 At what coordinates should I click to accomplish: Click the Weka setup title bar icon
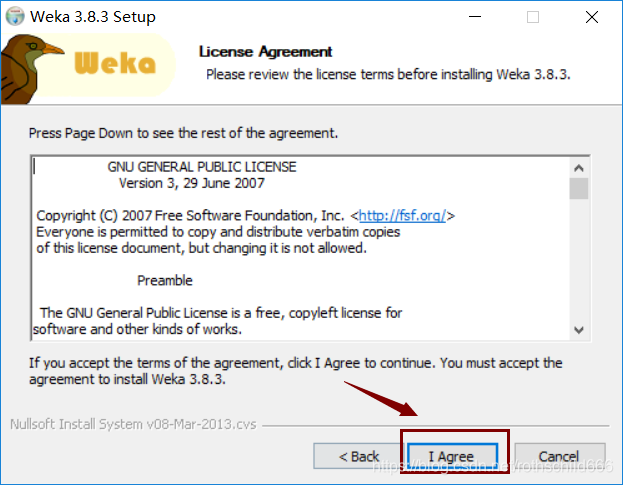pos(16,17)
